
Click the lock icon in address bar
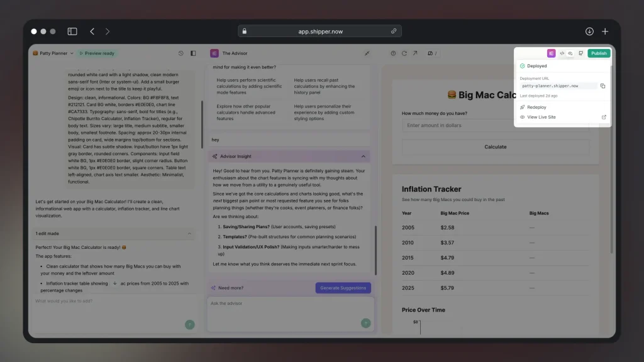click(245, 31)
